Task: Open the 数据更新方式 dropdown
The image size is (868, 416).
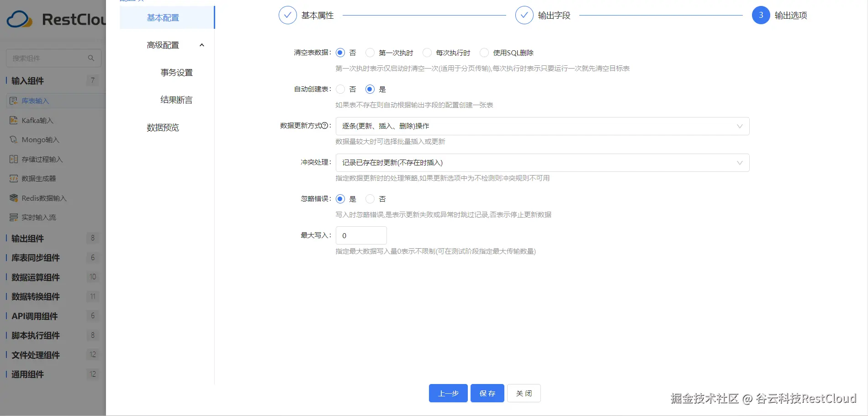Action: pos(542,126)
